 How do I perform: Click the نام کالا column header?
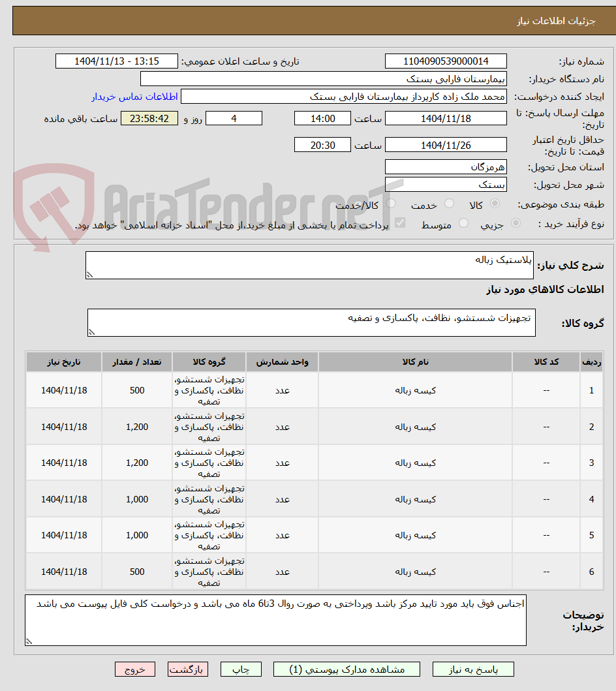[415, 361]
